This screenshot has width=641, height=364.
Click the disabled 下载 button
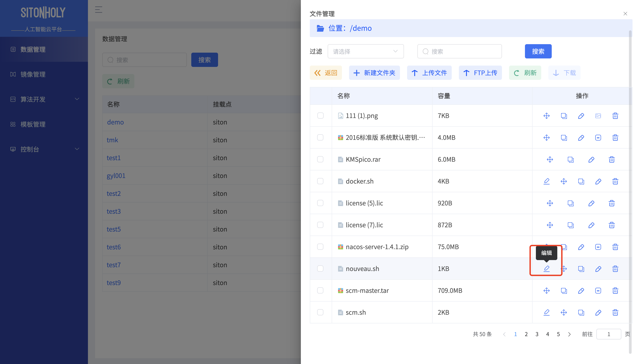tap(564, 73)
